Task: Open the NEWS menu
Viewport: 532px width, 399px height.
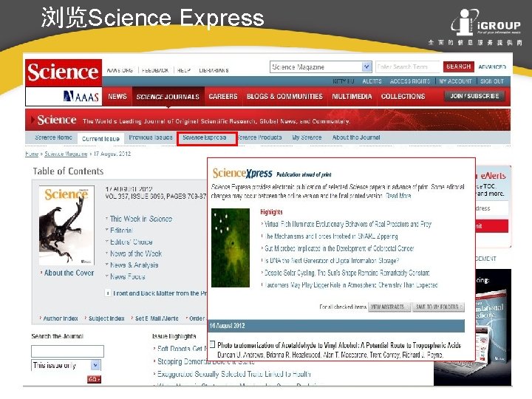Action: click(117, 96)
